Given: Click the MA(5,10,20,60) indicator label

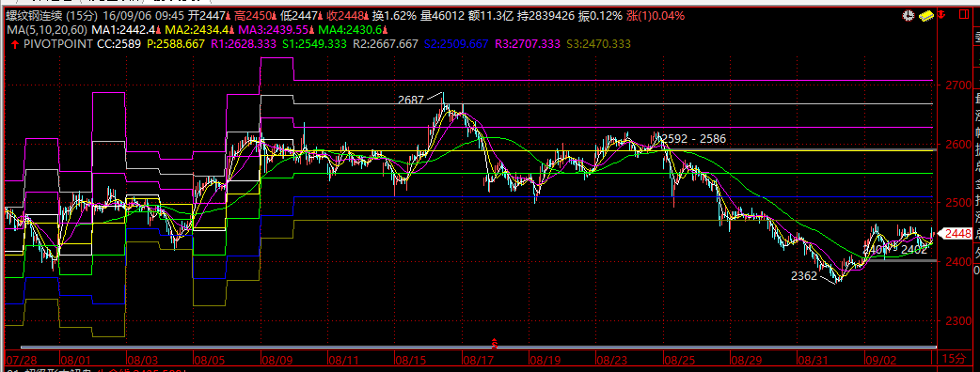Looking at the screenshot, I should [47, 29].
